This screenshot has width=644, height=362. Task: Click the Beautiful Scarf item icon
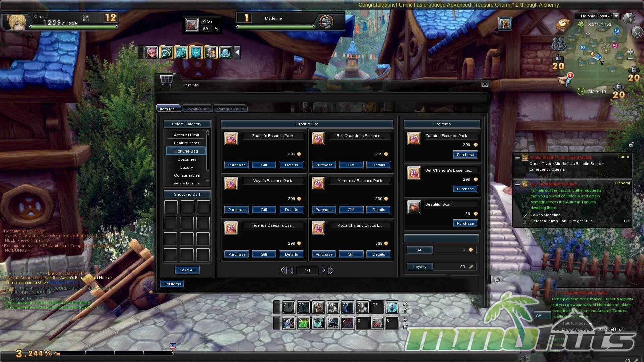pos(414,207)
